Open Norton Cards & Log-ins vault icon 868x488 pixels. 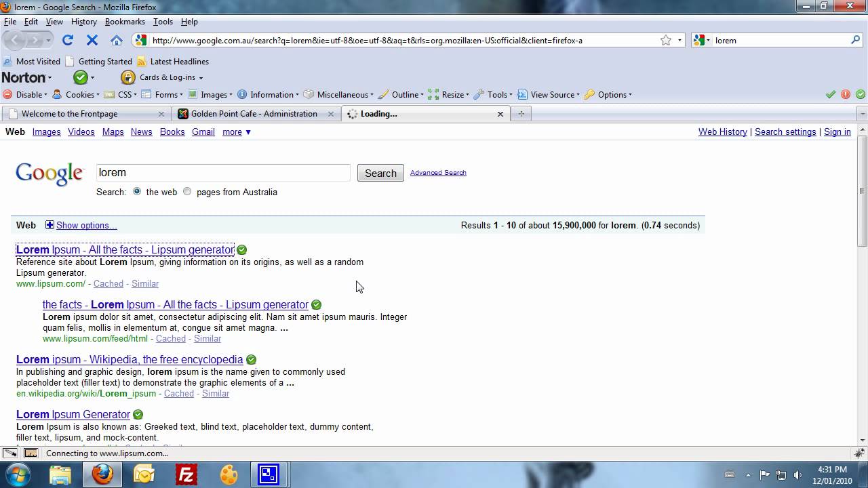pos(127,77)
